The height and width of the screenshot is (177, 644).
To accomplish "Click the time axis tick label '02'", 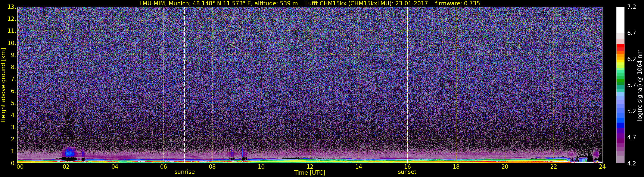I will (x=66, y=167).
